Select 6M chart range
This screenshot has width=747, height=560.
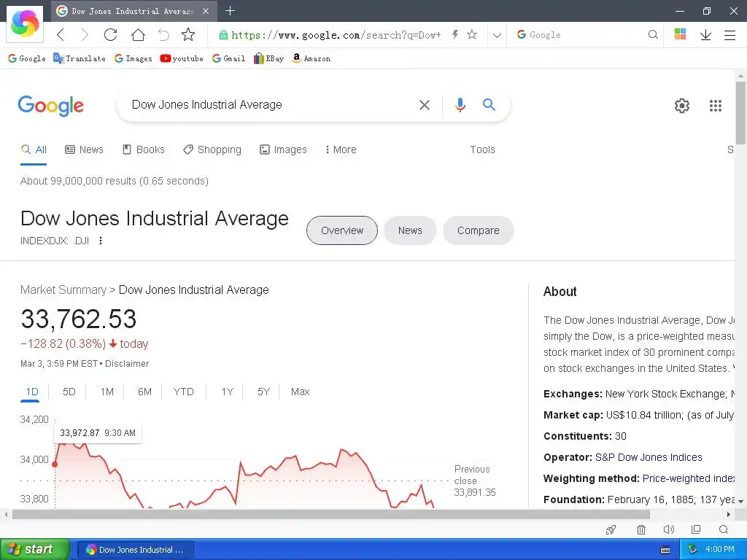click(144, 392)
